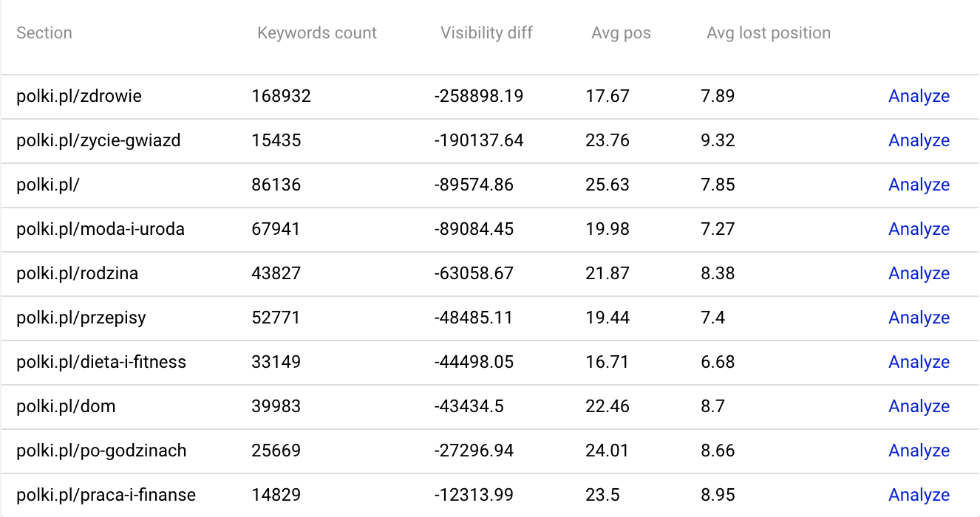
Task: Click Analyze in polki.pl/dom row
Action: coord(919,406)
